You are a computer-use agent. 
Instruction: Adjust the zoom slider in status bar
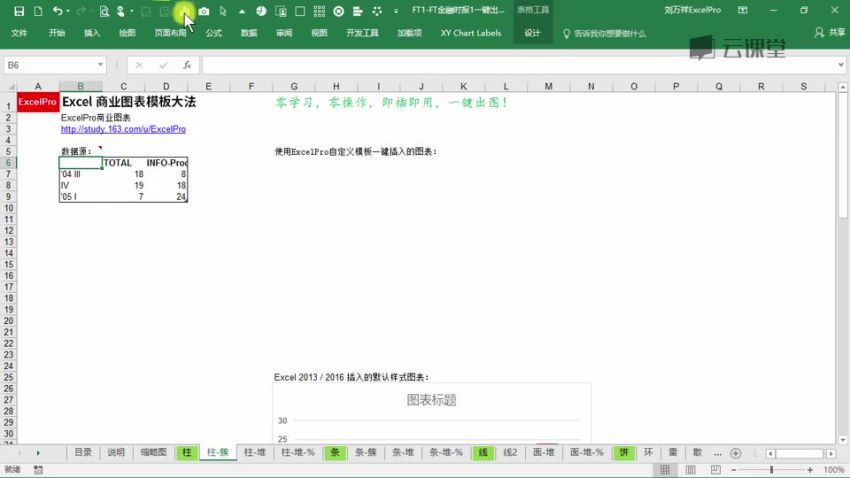pos(771,469)
